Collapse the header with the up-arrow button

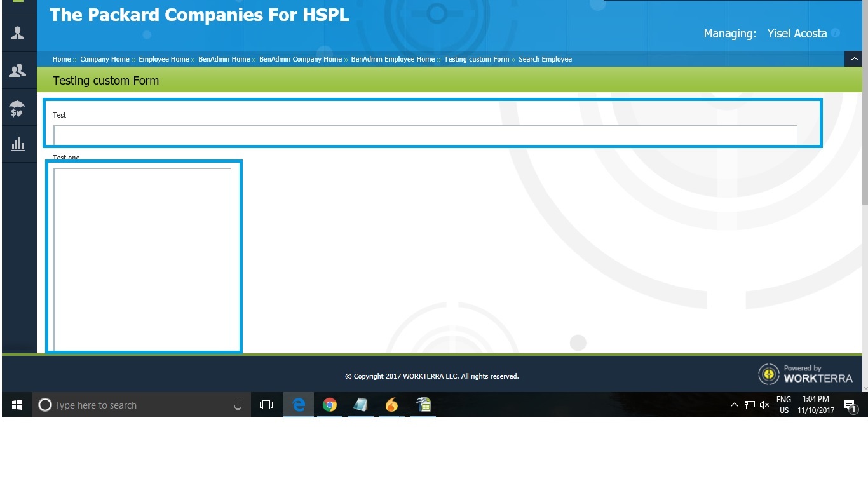click(x=853, y=58)
